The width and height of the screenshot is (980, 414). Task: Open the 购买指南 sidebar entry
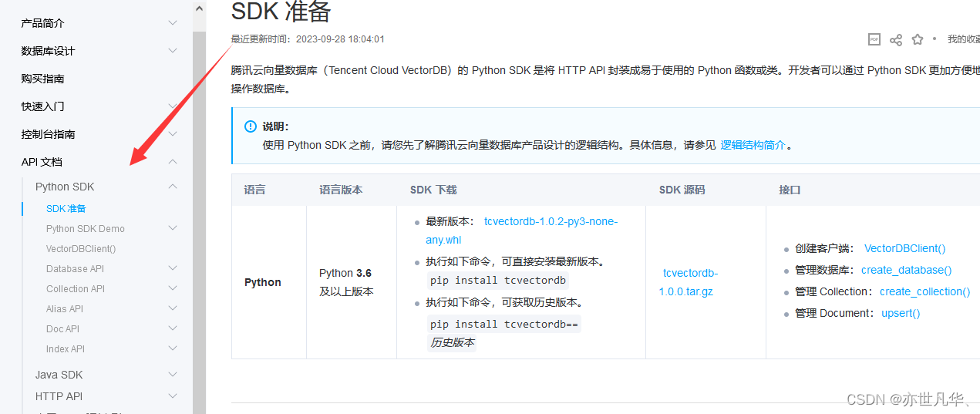[x=42, y=79]
